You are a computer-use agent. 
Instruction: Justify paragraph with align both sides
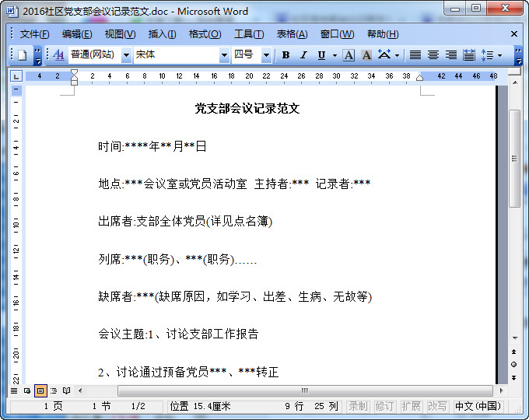(415, 54)
